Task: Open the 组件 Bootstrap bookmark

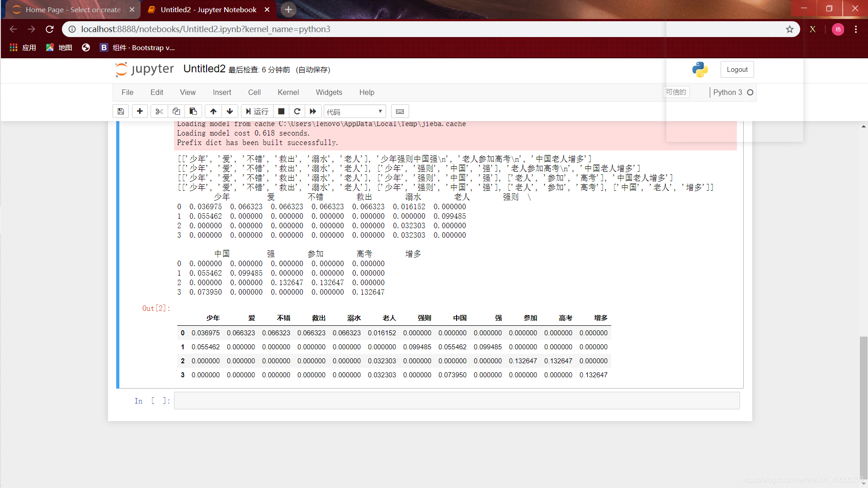Action: [x=137, y=47]
